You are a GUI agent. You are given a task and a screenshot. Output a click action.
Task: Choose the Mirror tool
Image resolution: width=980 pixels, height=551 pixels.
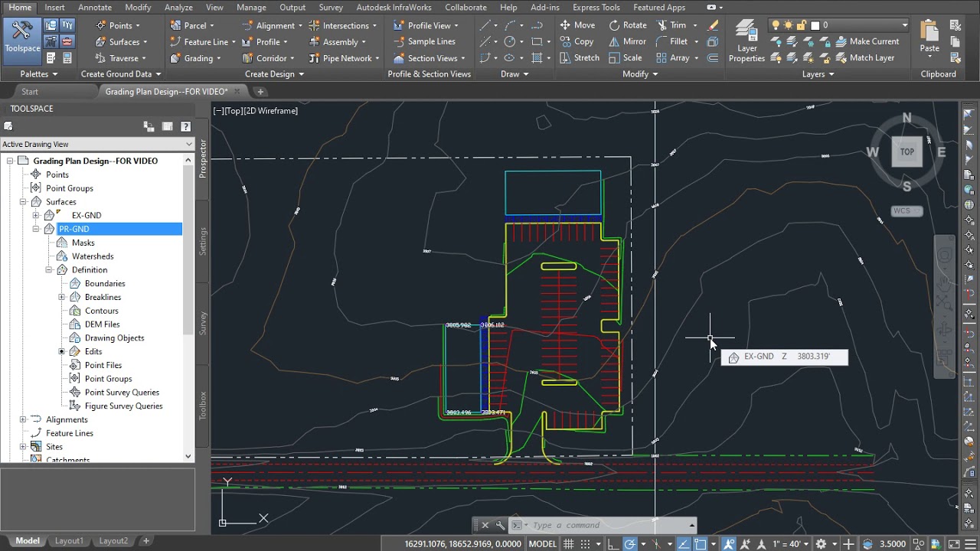(628, 41)
